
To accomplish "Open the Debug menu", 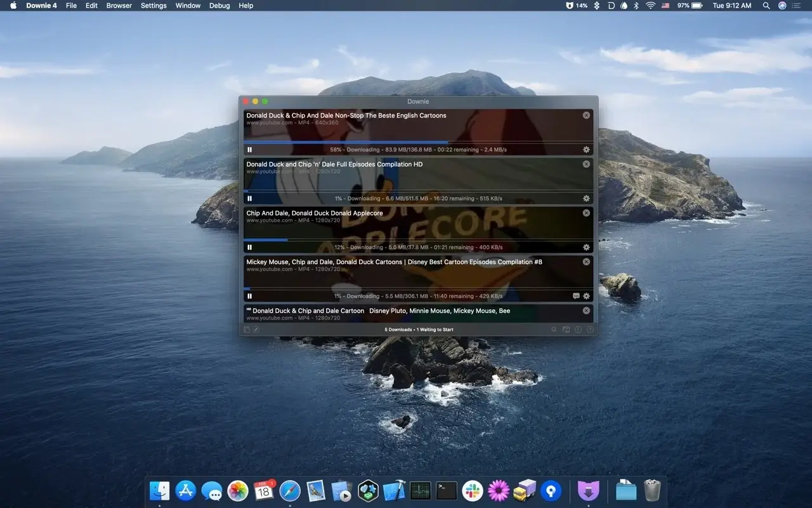I will (x=219, y=6).
